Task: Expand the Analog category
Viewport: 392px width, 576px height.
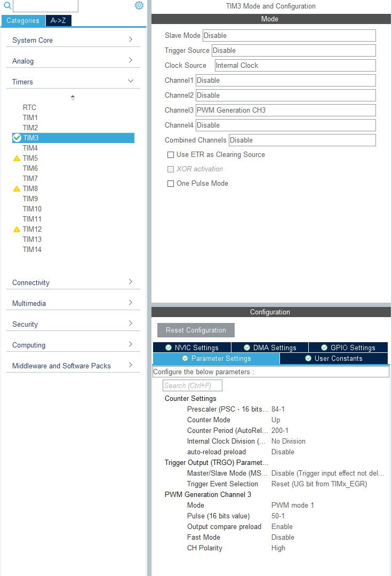Action: [x=74, y=61]
